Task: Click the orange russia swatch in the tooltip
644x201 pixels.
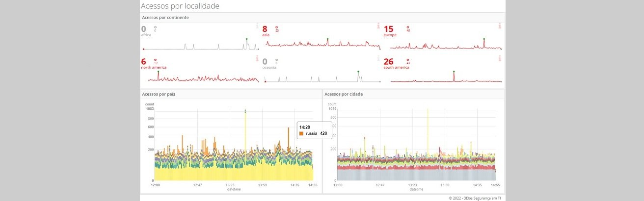Action: pyautogui.click(x=301, y=133)
